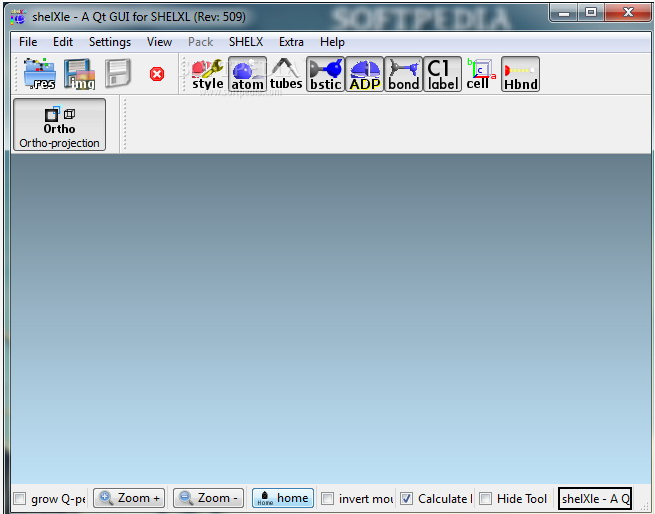655x514 pixels.
Task: Open the Settings menu
Action: click(110, 42)
